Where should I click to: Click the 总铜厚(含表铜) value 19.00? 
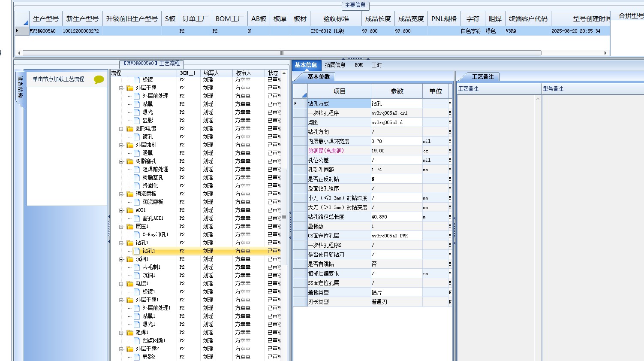click(397, 151)
